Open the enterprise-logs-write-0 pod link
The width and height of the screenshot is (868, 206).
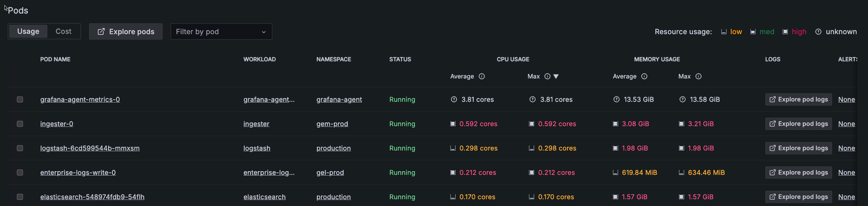[x=78, y=173]
